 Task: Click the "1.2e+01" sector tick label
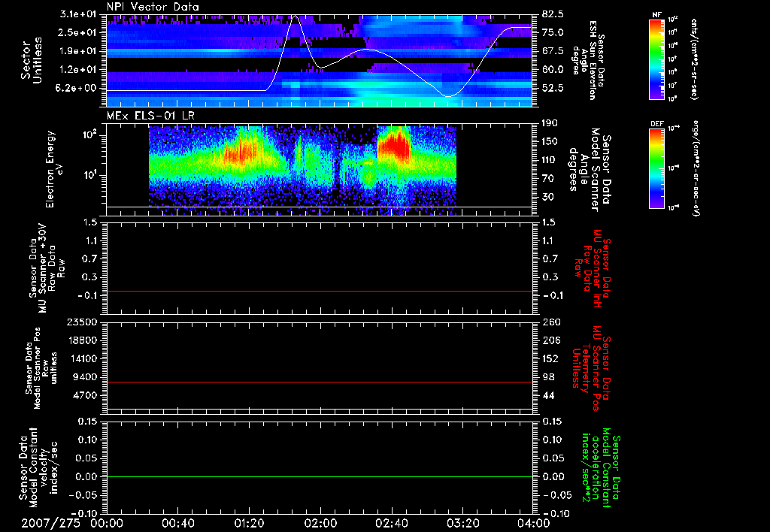79,69
